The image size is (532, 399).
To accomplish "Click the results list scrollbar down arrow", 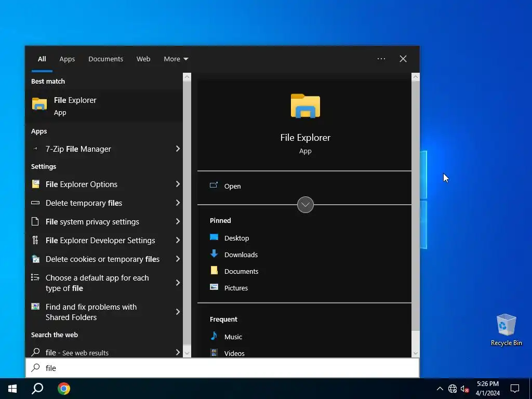I will [x=187, y=353].
